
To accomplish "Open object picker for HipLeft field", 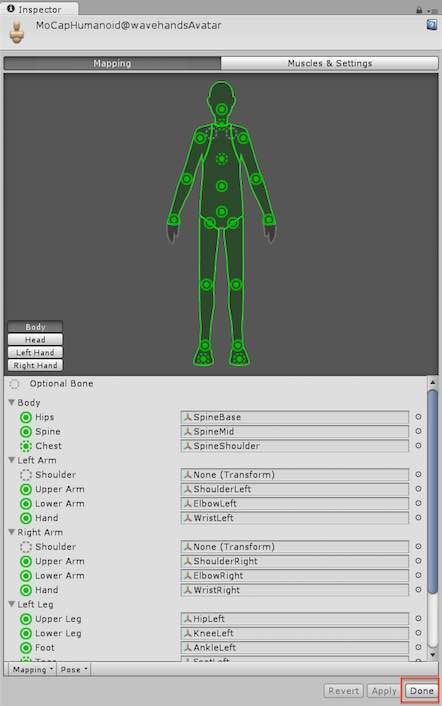I will pyautogui.click(x=418, y=619).
